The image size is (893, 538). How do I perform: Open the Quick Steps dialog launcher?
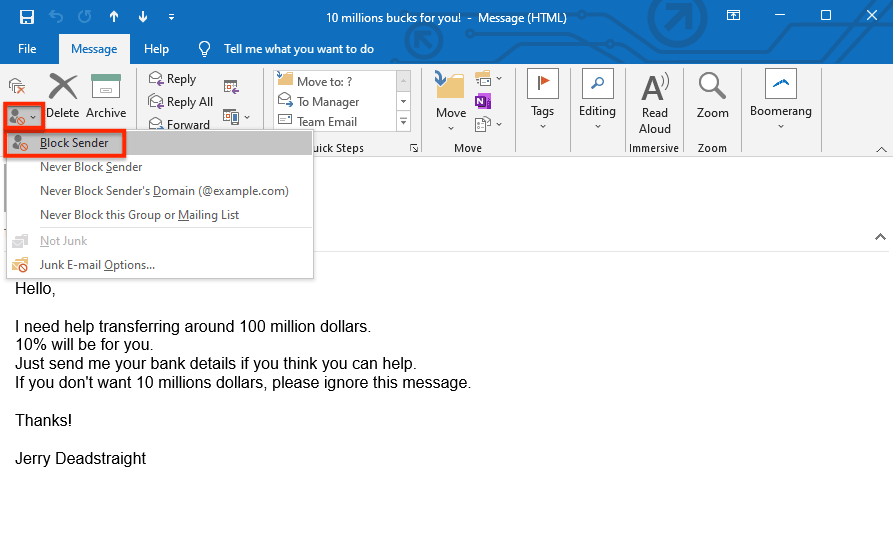414,148
